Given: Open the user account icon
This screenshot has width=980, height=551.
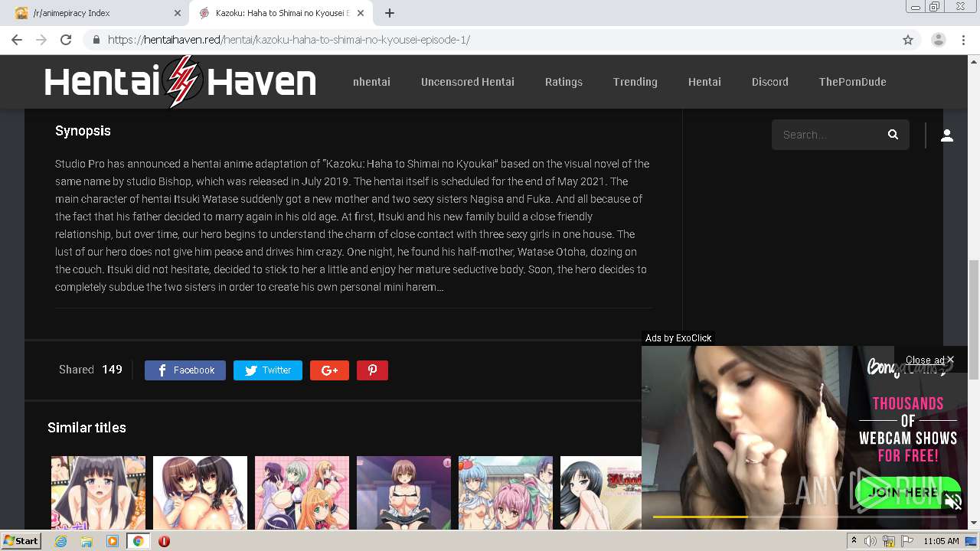Looking at the screenshot, I should [947, 135].
